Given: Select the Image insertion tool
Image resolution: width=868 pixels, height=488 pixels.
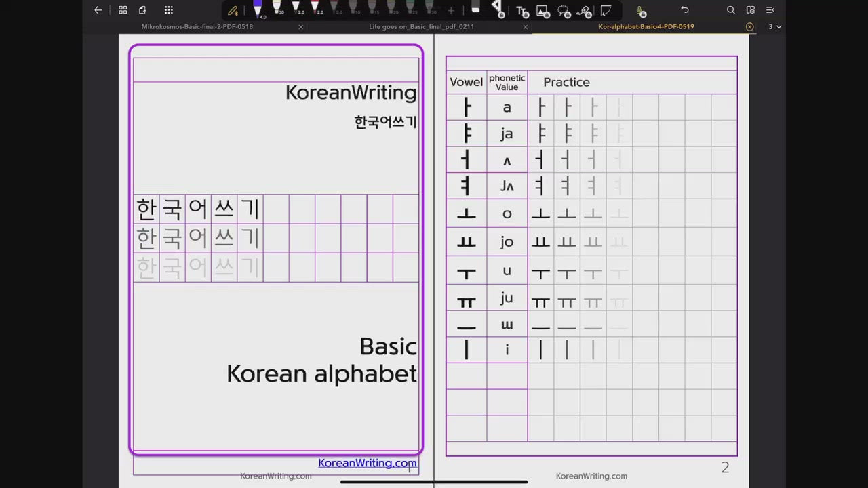Looking at the screenshot, I should point(542,11).
